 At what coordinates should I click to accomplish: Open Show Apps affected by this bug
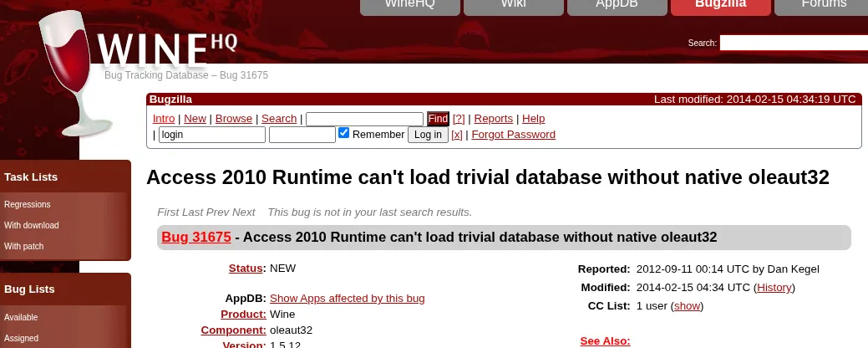click(x=347, y=299)
